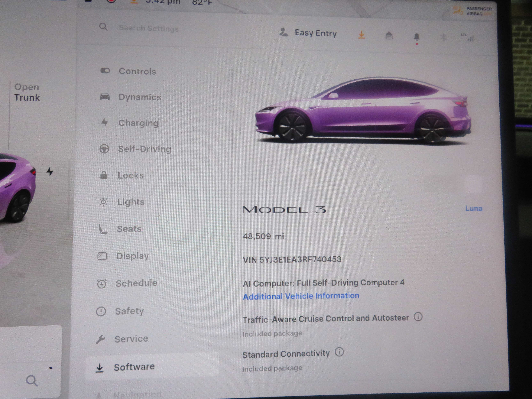Open the Controls settings menu
The height and width of the screenshot is (399, 532).
128,71
